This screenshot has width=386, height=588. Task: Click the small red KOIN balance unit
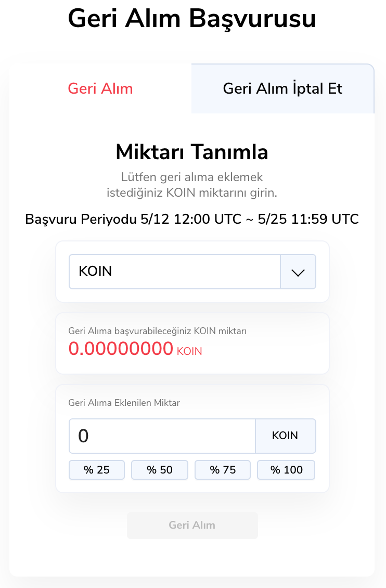[x=189, y=352]
